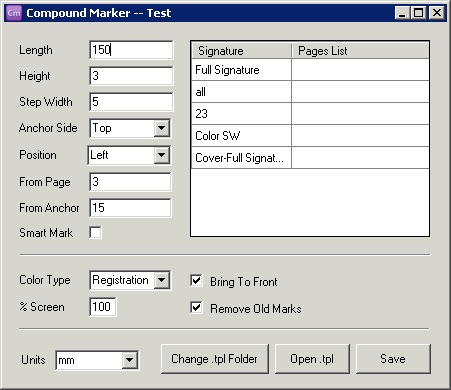The height and width of the screenshot is (390, 451).
Task: Click into the Length input field
Action: pos(131,50)
